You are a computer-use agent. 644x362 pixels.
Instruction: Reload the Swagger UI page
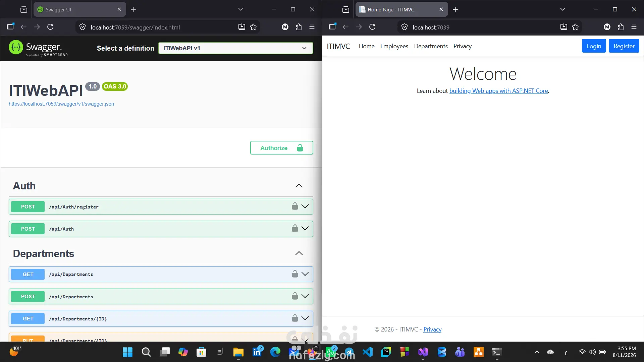point(50,27)
